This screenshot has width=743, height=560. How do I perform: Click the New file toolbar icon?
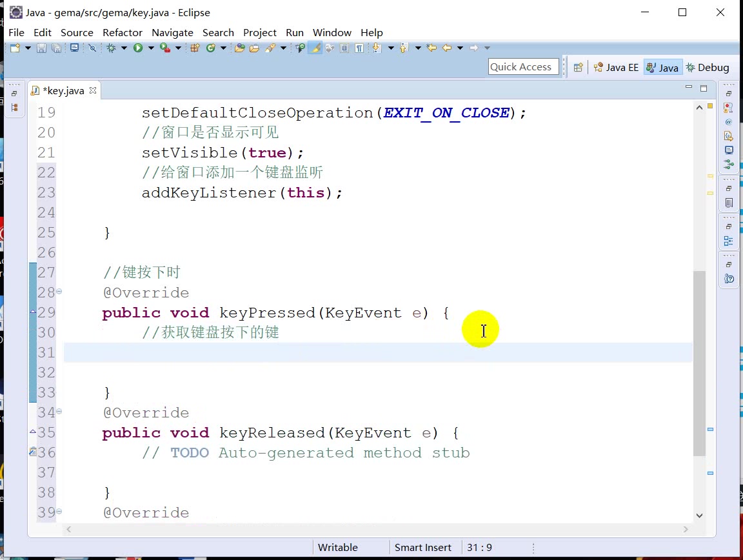coord(15,48)
